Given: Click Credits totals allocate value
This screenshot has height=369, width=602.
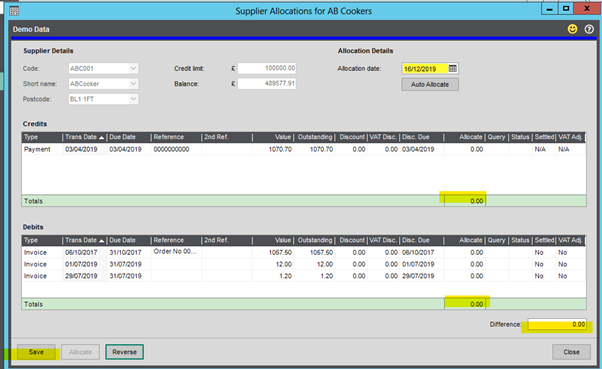Looking at the screenshot, I should click(x=465, y=201).
